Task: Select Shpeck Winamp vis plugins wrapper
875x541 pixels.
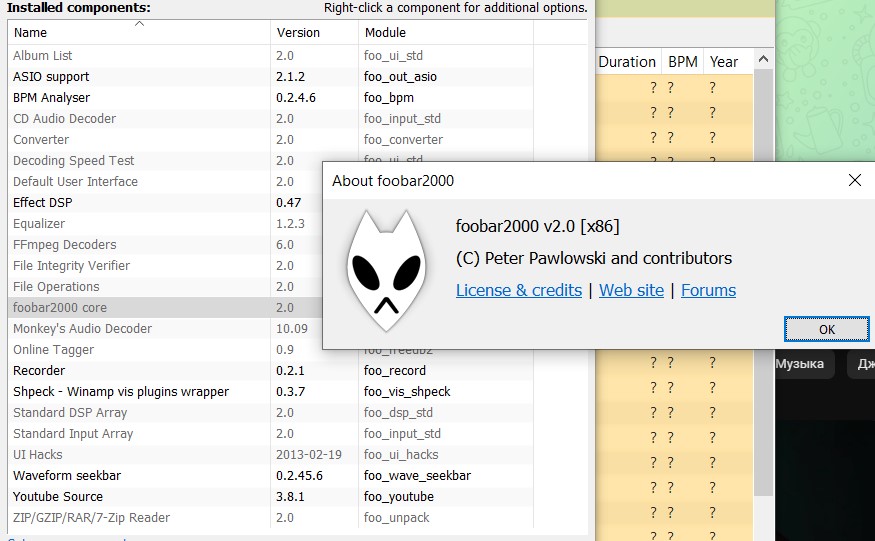Action: click(120, 391)
